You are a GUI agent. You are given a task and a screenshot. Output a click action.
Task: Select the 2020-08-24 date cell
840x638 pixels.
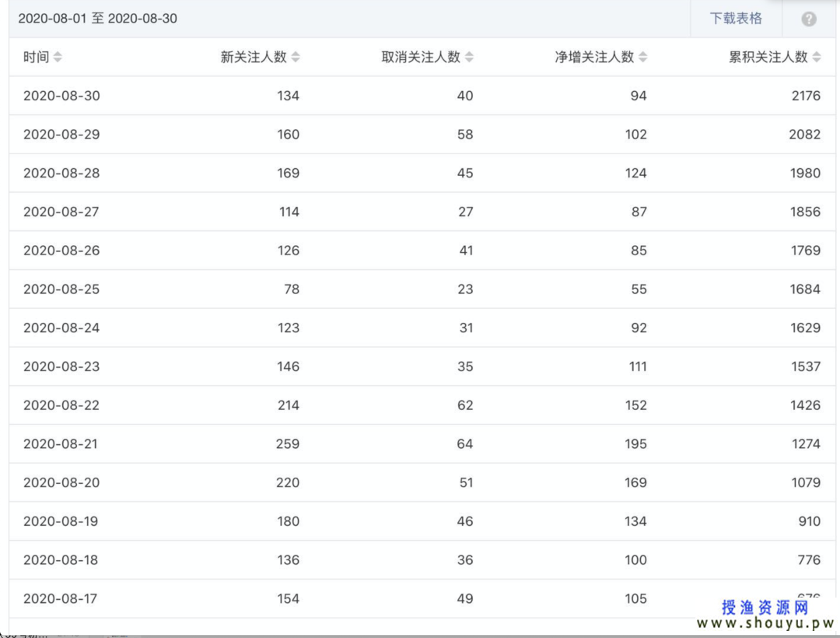tap(61, 328)
